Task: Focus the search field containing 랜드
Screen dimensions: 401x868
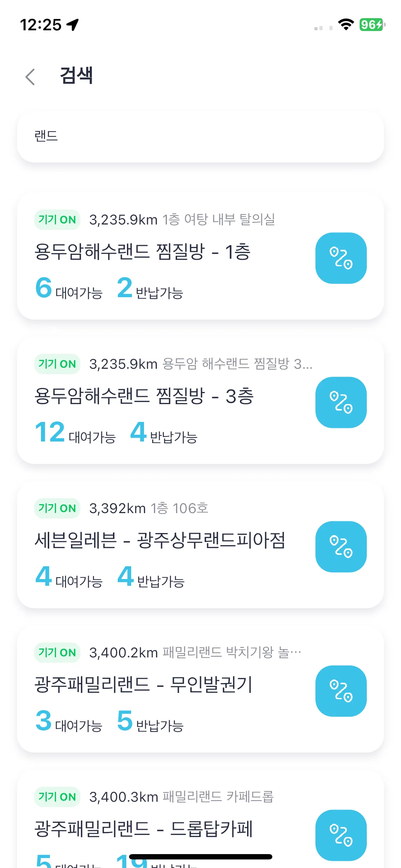Action: [x=200, y=136]
